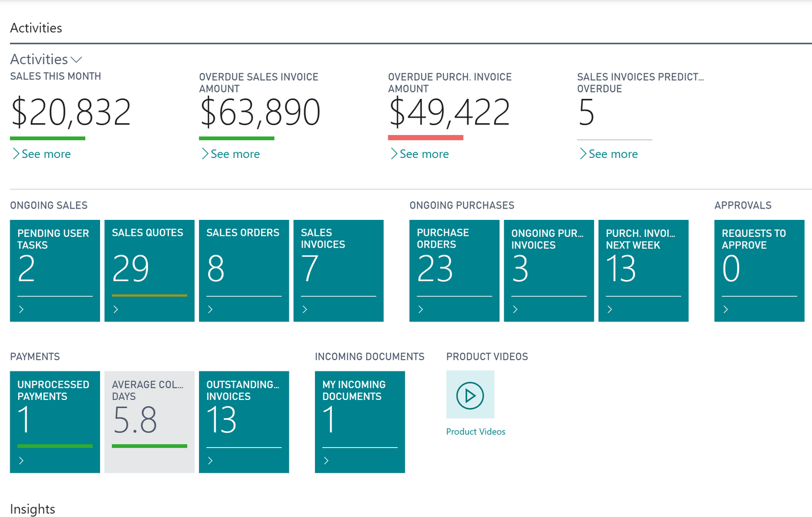
Task: Open the Unprocessed Payments tile
Action: (55, 422)
